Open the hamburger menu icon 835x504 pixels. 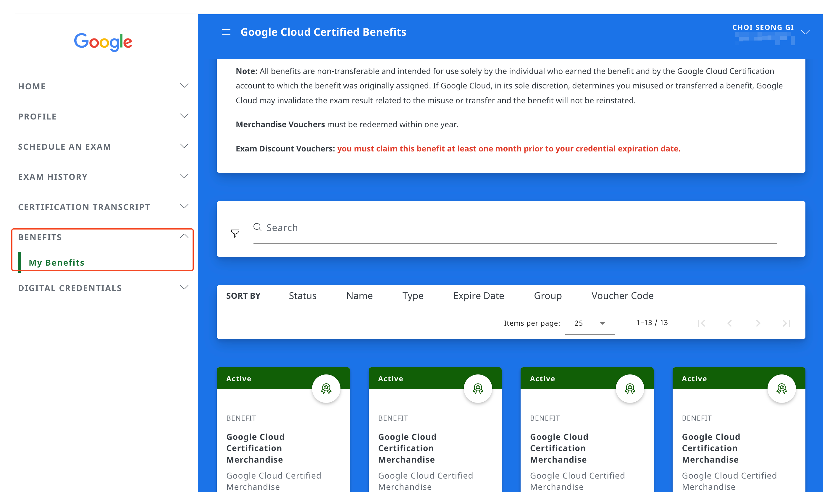(226, 32)
